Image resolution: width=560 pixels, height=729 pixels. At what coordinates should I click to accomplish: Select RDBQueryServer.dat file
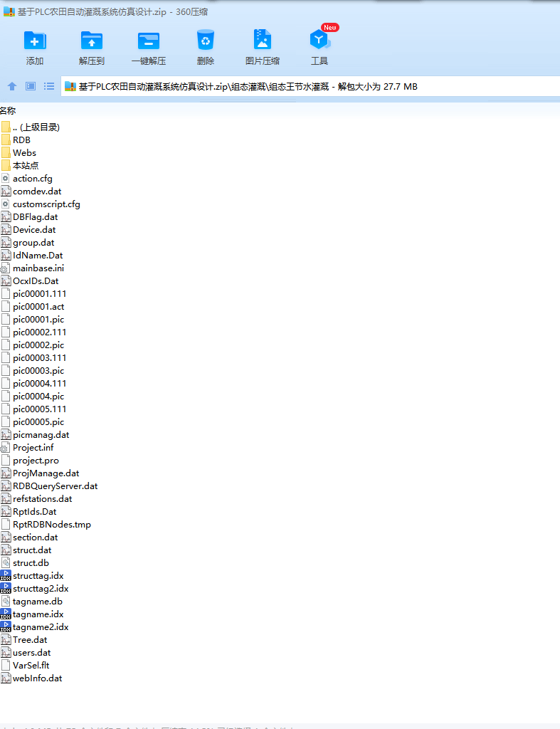coord(56,486)
